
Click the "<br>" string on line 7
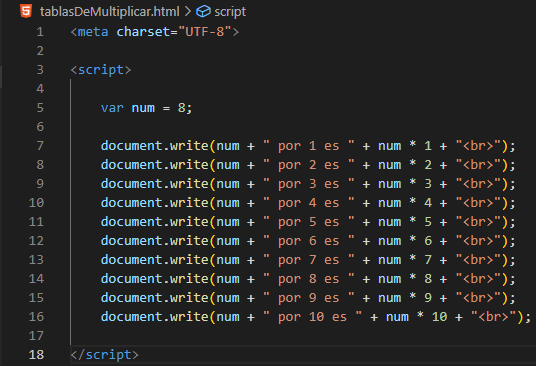[x=478, y=146]
